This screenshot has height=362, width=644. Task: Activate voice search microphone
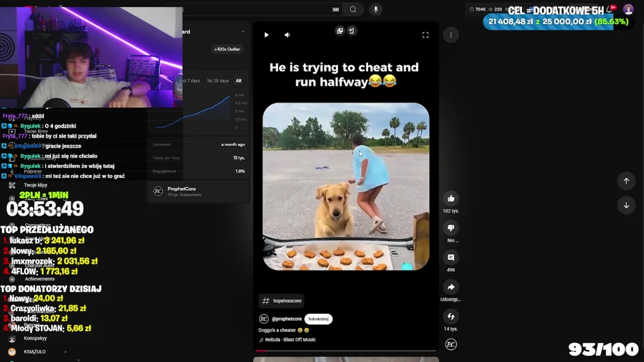tap(375, 10)
